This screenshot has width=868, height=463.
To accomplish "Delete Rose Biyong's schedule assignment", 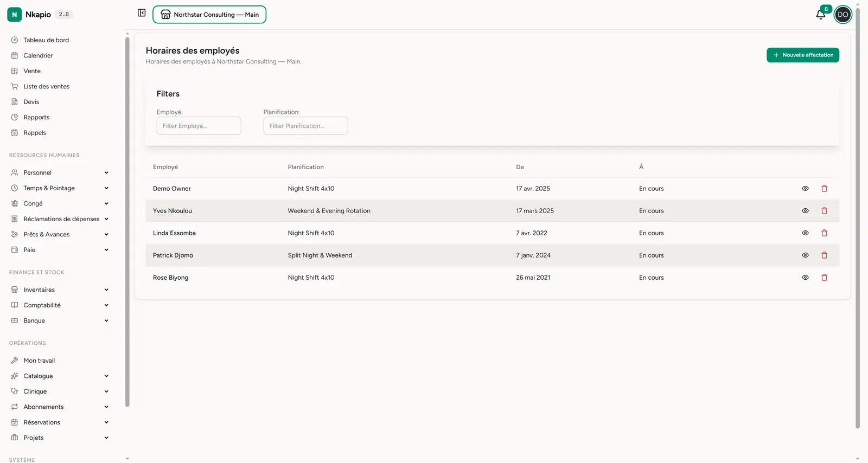I will pos(824,278).
